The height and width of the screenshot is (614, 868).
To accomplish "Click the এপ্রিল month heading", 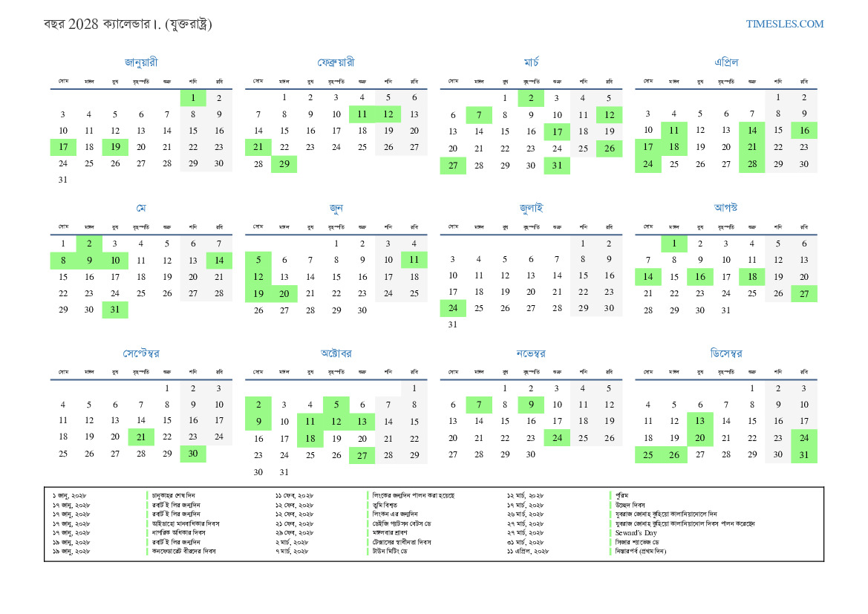I will [x=725, y=62].
